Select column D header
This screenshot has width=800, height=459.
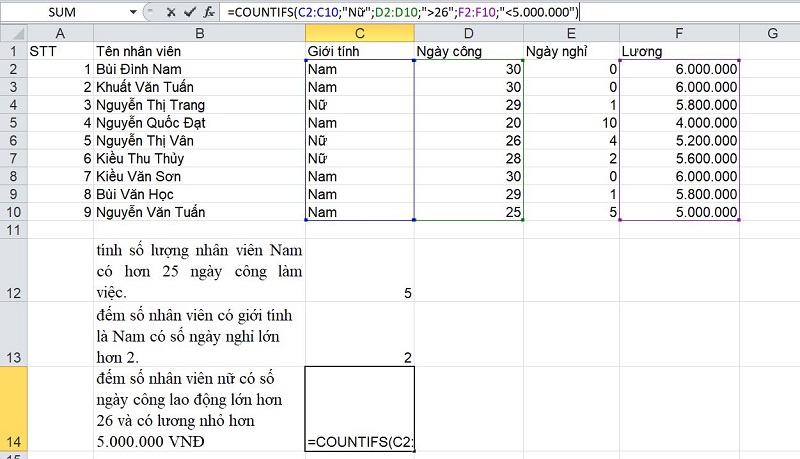point(469,34)
